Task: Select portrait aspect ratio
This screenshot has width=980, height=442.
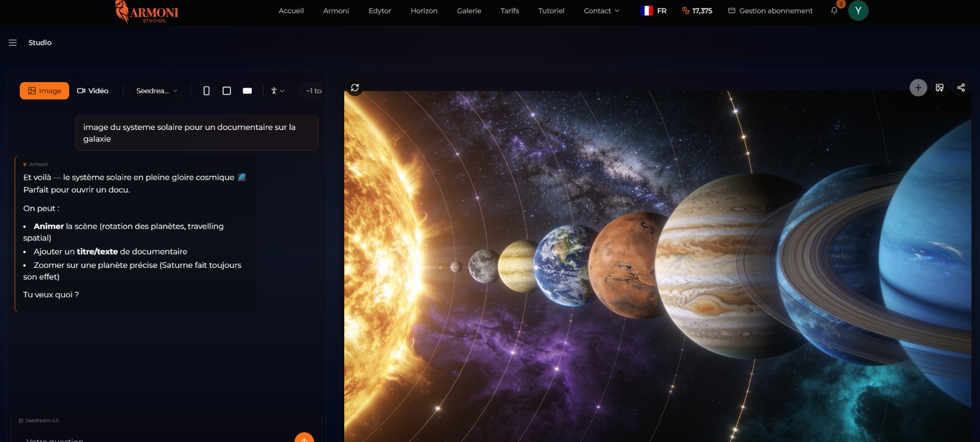Action: (206, 91)
